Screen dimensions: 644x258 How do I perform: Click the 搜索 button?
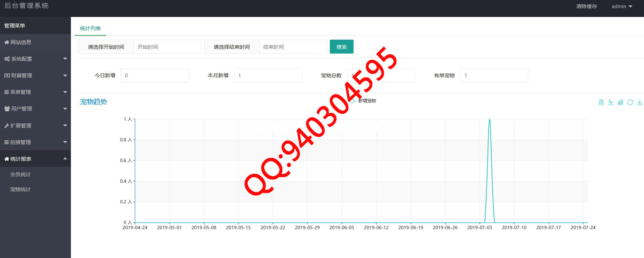click(341, 47)
